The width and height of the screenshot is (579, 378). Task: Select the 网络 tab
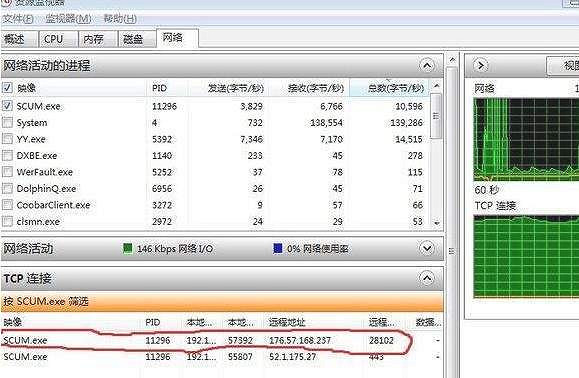[177, 38]
